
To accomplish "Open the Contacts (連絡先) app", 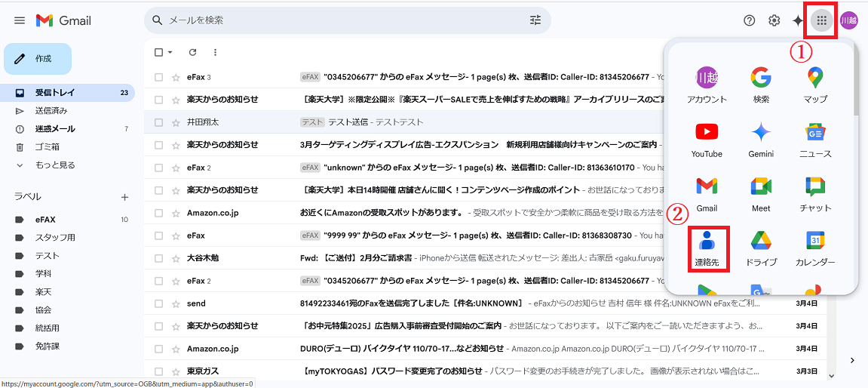I will pos(707,248).
